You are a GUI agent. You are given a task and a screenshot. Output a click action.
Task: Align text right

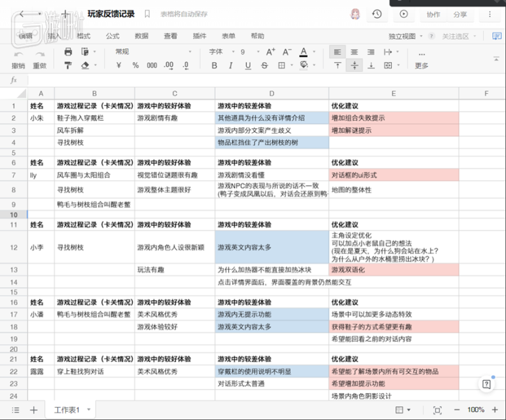point(371,52)
